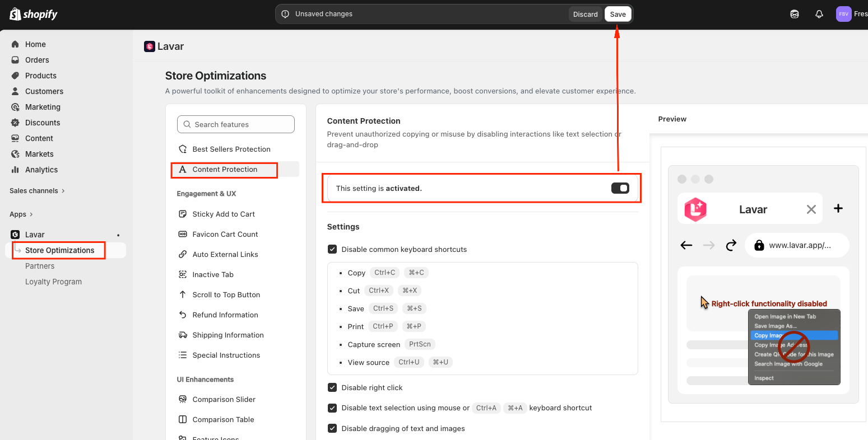The height and width of the screenshot is (440, 868).
Task: Save the unsaved changes
Action: pos(618,14)
